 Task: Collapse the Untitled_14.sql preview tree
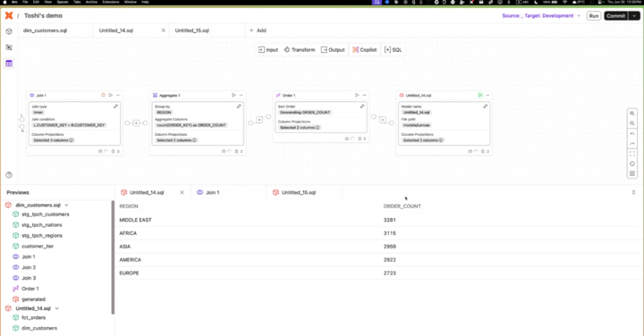coord(57,308)
